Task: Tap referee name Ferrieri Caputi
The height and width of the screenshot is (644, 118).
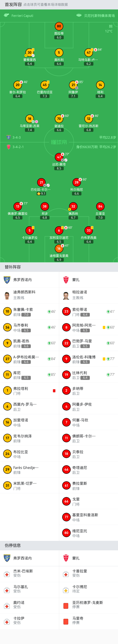Action: [x=22, y=16]
